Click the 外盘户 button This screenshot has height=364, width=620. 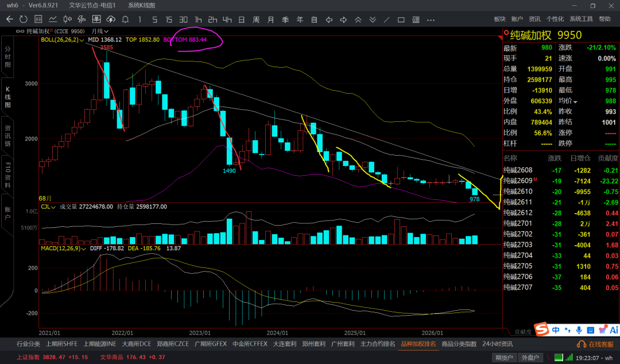coord(530,357)
